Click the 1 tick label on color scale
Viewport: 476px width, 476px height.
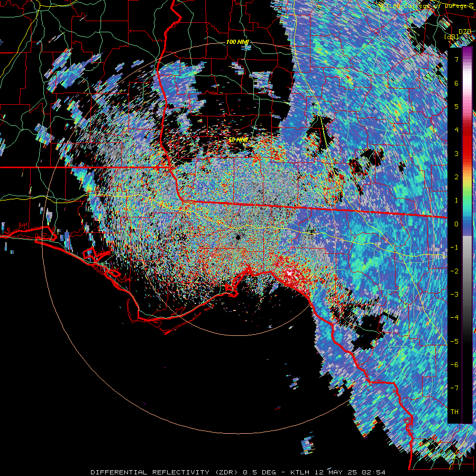[x=456, y=200]
